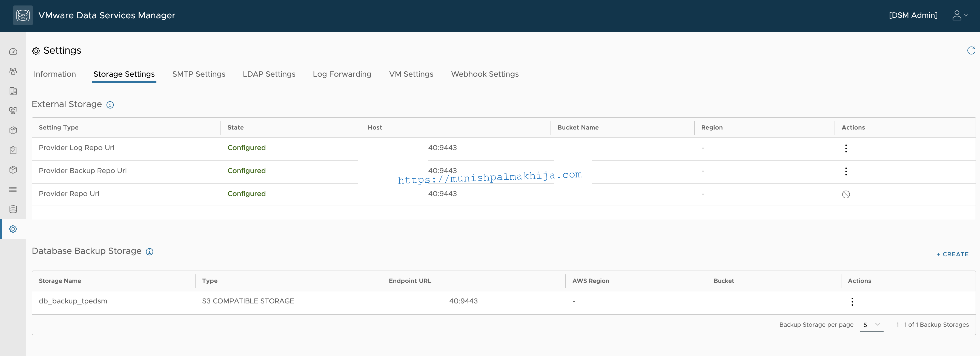This screenshot has width=980, height=356.
Task: Open the list lines icon in sidebar
Action: pos(13,190)
